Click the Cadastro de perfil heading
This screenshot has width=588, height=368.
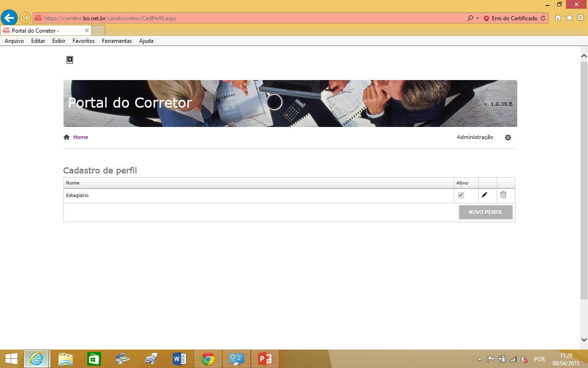click(100, 171)
